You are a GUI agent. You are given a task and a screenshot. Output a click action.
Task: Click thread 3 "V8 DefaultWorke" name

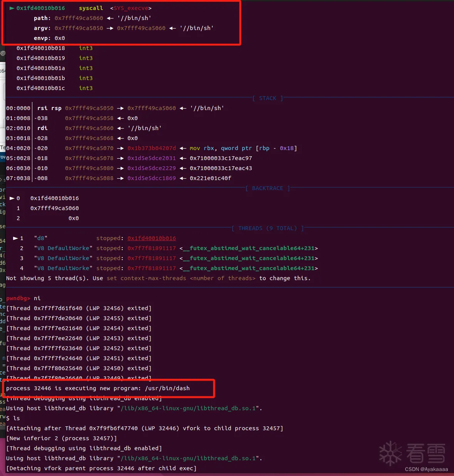tap(63, 258)
